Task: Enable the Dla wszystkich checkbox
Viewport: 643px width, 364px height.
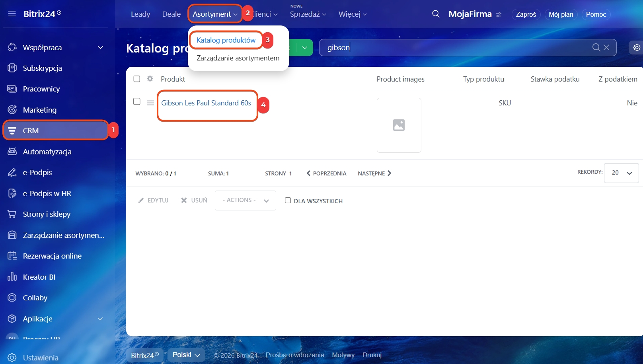Action: 288,200
